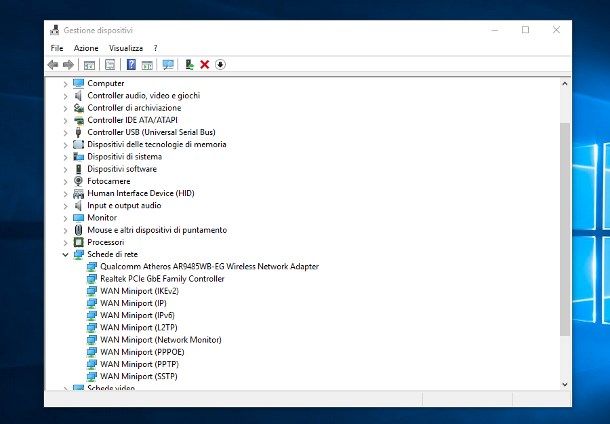Image resolution: width=610 pixels, height=424 pixels.
Task: Click the Gestione dispositivi title bar icon
Action: (x=54, y=30)
